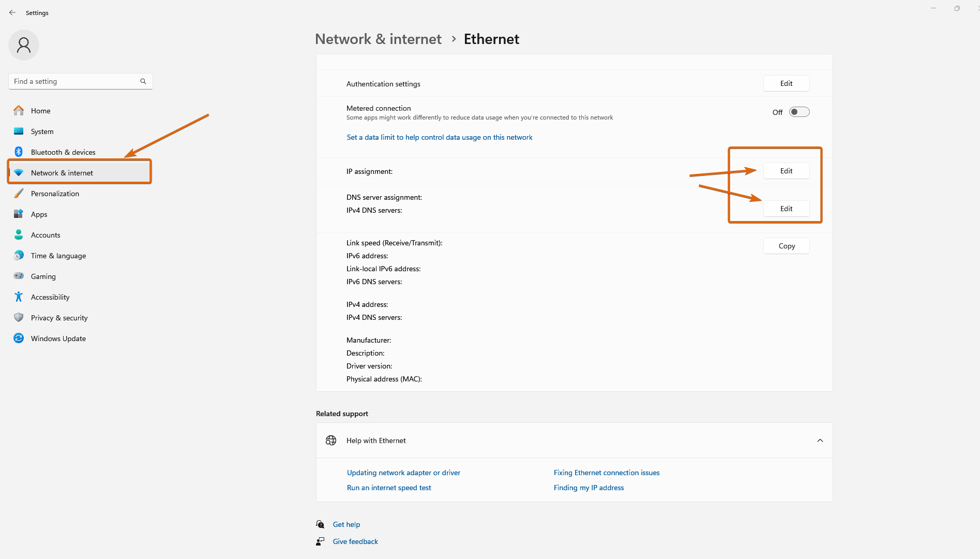Click the Personalization paintbrush icon
980x559 pixels.
(19, 193)
